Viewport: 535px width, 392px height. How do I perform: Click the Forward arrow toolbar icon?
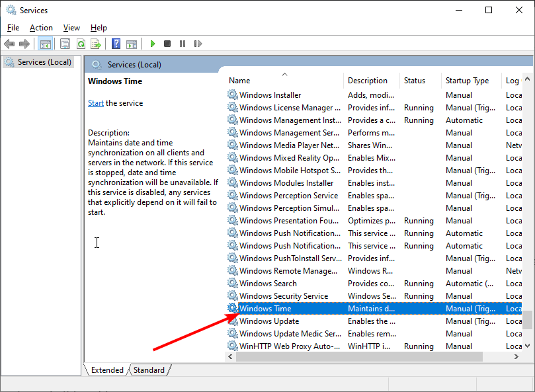point(24,44)
